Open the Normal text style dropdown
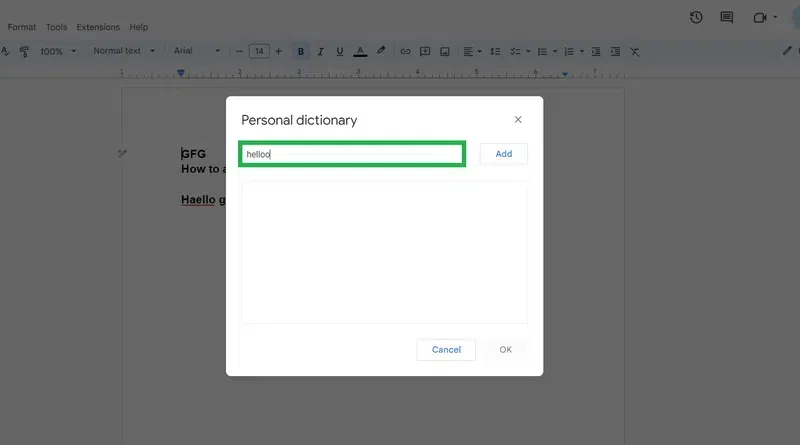The image size is (800, 445). (124, 51)
